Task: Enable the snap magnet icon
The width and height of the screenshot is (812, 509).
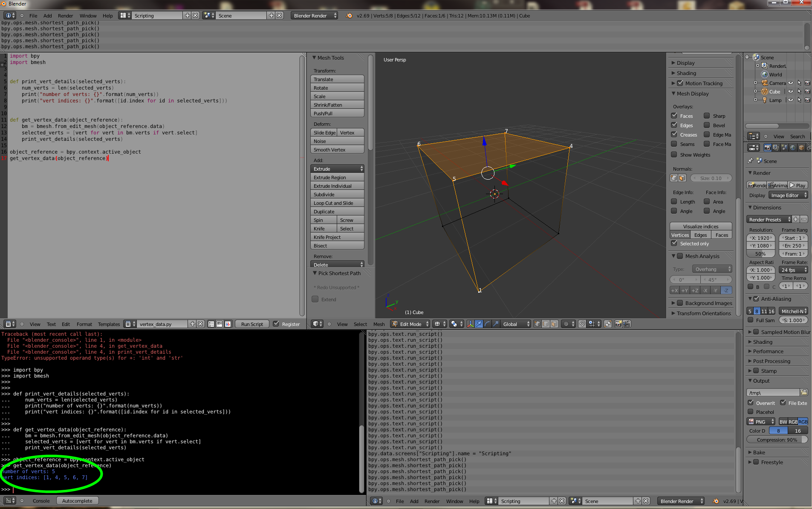Action: pyautogui.click(x=582, y=324)
